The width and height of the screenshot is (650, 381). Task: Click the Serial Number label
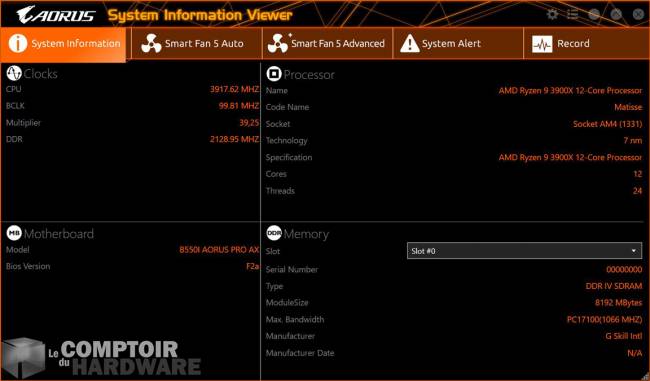292,269
